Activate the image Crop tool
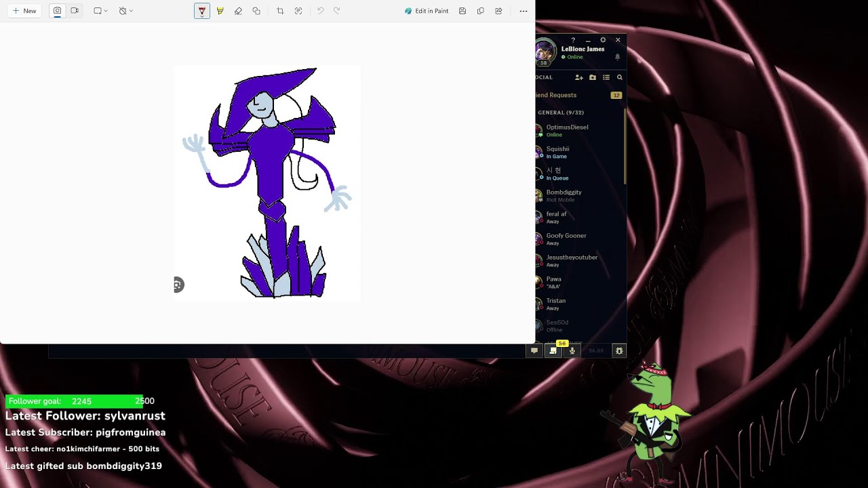The width and height of the screenshot is (868, 488). coord(280,11)
